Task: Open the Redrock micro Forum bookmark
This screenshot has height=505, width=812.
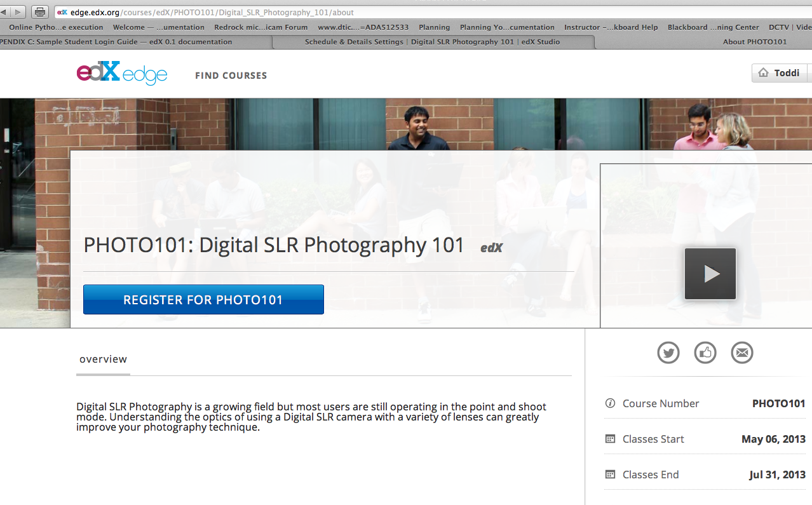Action: click(261, 27)
